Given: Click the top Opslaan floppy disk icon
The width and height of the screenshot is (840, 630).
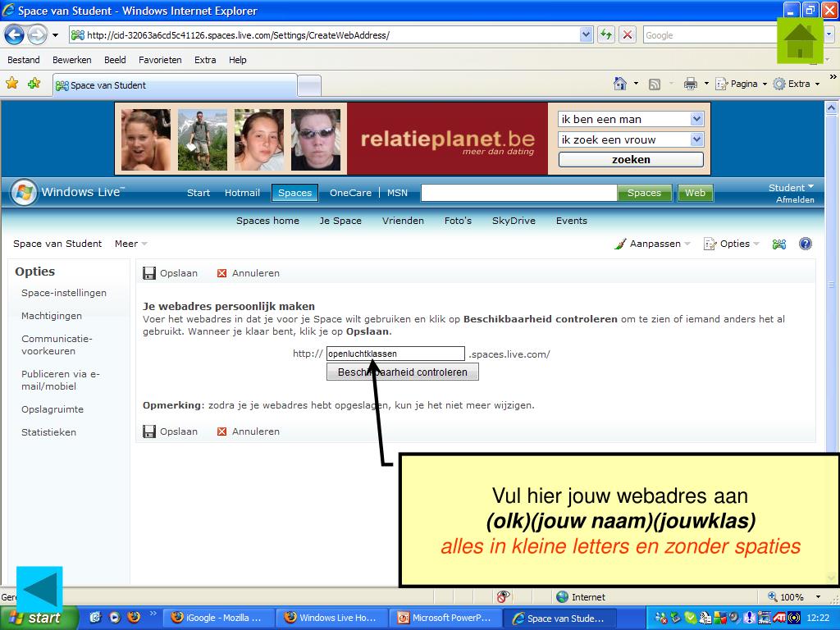Looking at the screenshot, I should (x=149, y=273).
